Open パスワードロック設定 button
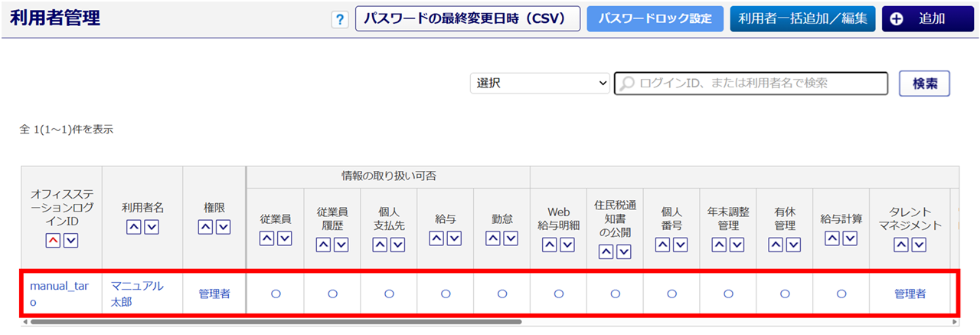 (655, 19)
